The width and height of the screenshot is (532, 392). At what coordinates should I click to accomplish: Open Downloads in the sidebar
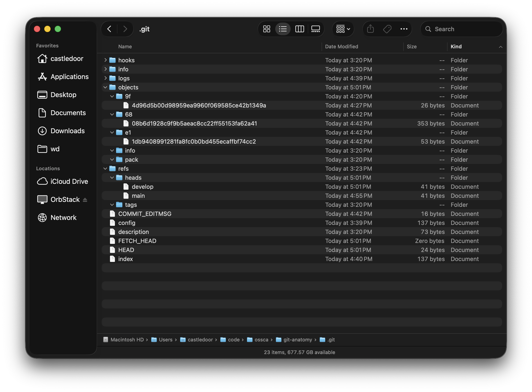pyautogui.click(x=67, y=131)
